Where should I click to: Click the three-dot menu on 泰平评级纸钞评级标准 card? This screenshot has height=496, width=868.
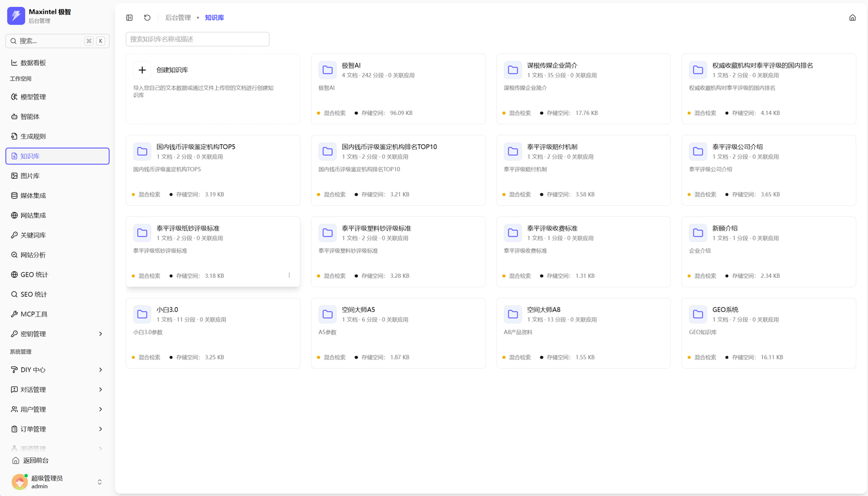coord(289,276)
